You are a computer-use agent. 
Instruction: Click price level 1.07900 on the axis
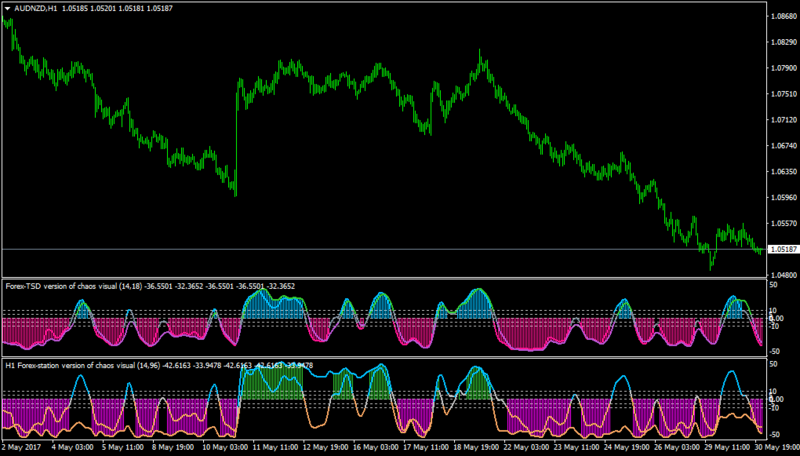point(784,68)
